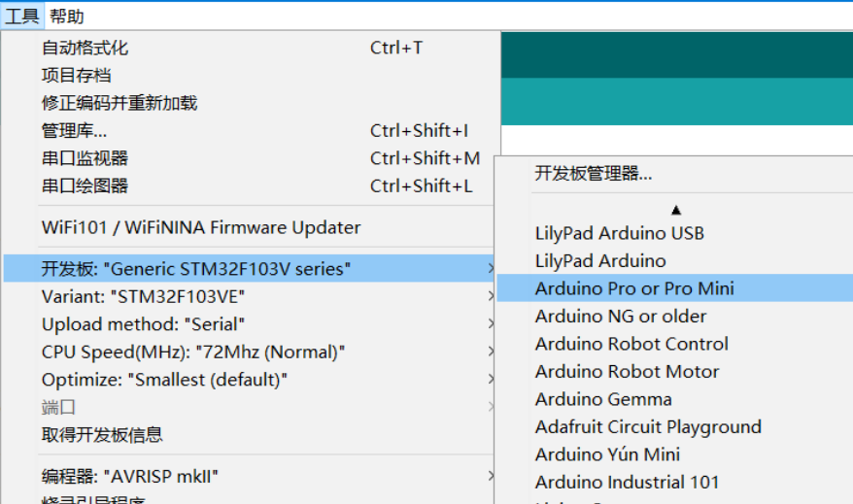Select Arduino Pro or Pro Mini board
The width and height of the screenshot is (853, 504).
(674, 288)
